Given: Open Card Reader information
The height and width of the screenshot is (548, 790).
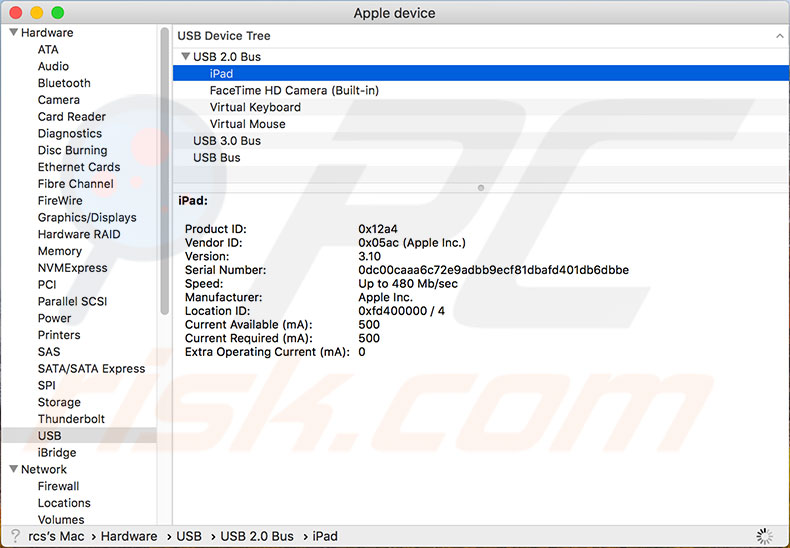Looking at the screenshot, I should point(72,116).
